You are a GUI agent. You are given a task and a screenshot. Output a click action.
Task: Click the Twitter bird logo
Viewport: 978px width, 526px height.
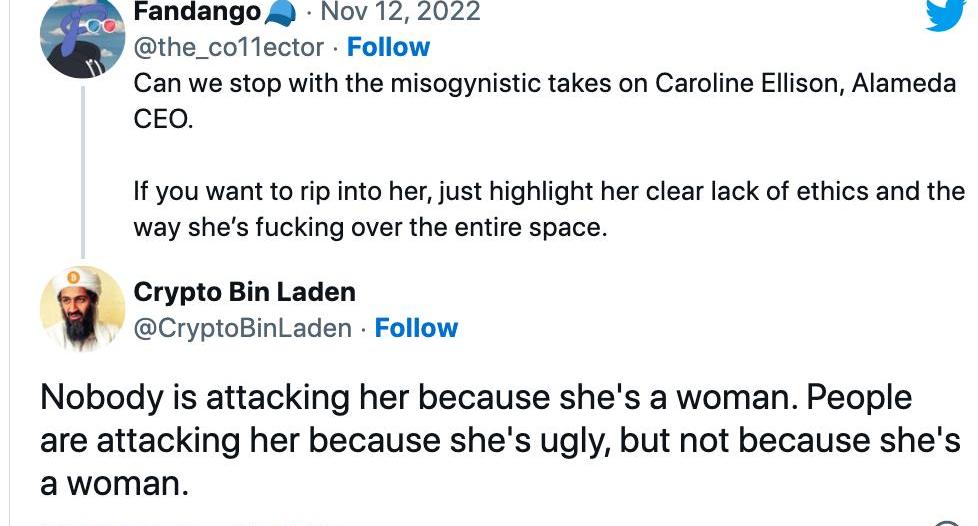click(x=945, y=15)
